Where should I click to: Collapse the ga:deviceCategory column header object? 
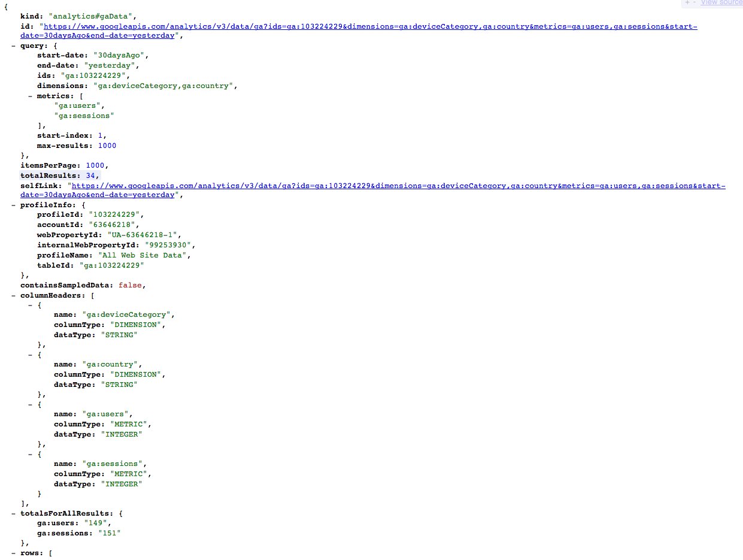31,305
